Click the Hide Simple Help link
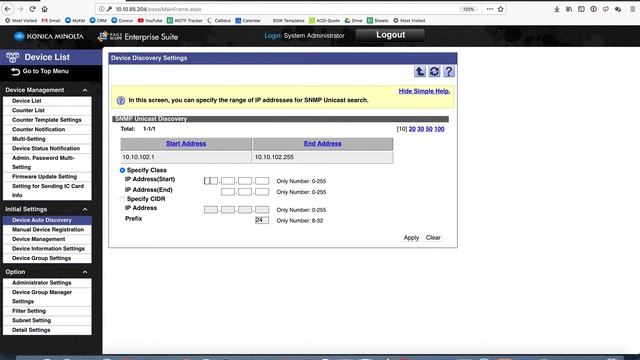Screen dimensions: 640x360 point(424,91)
